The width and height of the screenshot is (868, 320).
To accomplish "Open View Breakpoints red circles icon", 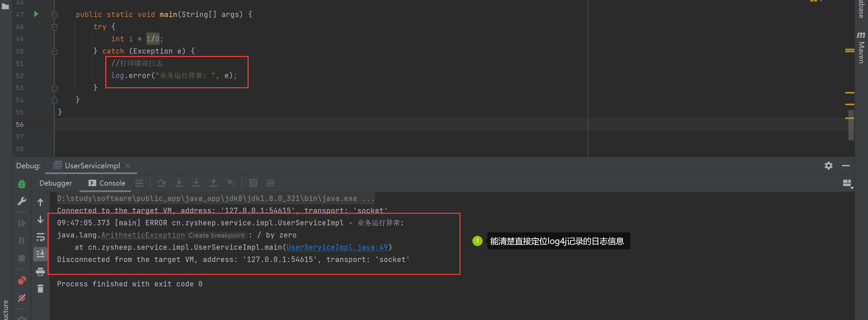I will point(22,280).
